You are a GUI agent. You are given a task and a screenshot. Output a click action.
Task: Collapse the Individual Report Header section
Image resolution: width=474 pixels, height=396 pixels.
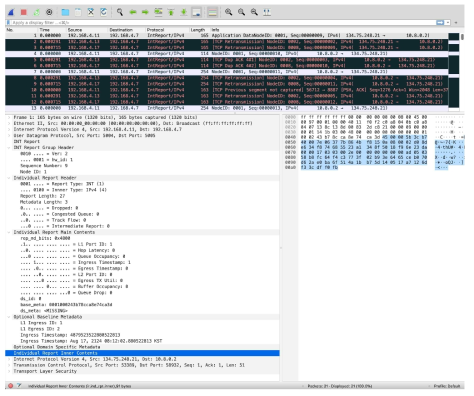9,178
